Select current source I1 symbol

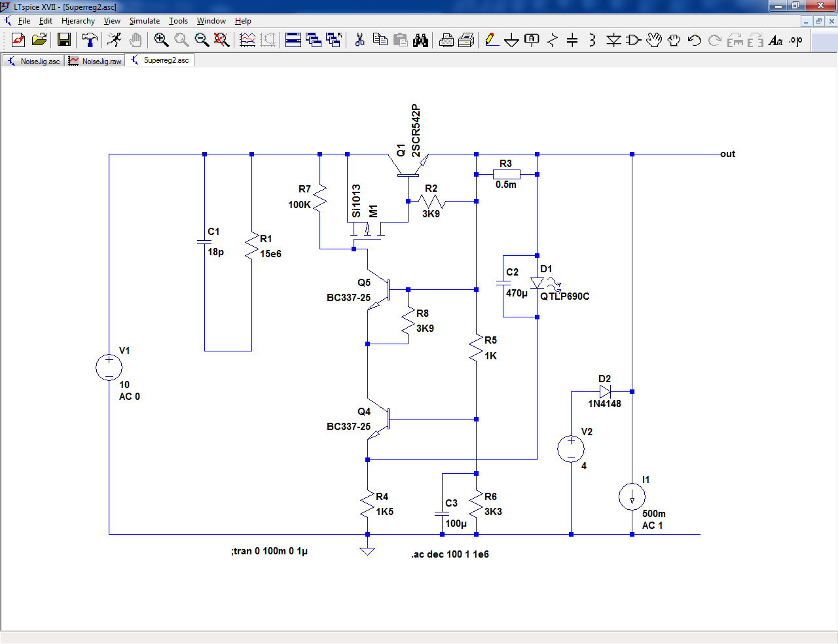point(632,497)
